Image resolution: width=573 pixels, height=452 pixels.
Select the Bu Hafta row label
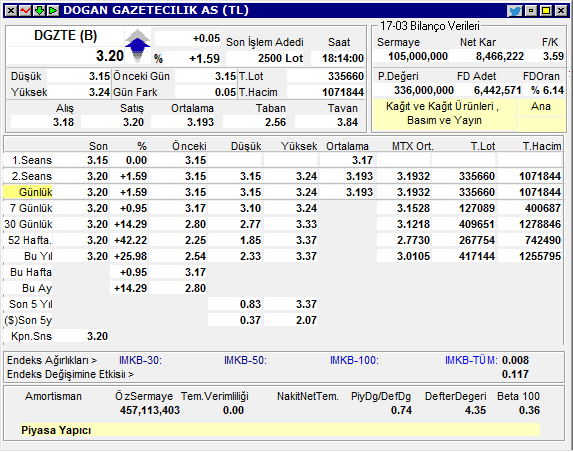click(31, 273)
